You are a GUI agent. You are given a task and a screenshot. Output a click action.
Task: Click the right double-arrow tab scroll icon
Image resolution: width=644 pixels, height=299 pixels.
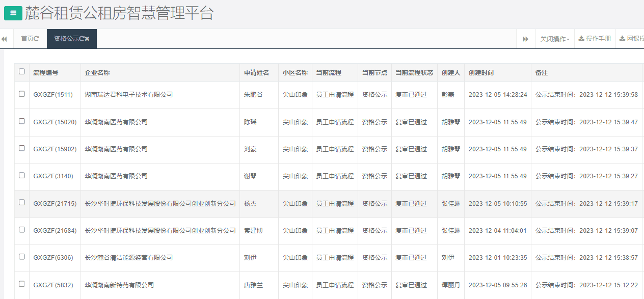525,39
